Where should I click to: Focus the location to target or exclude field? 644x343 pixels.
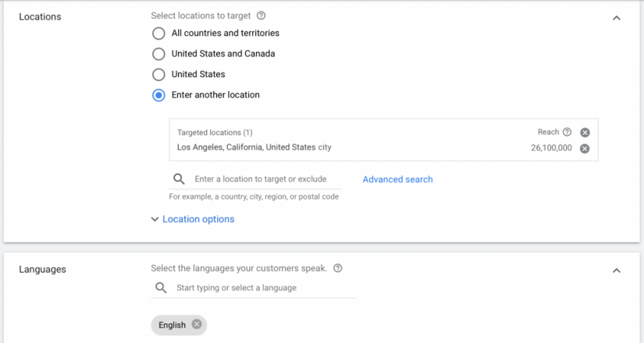click(261, 179)
